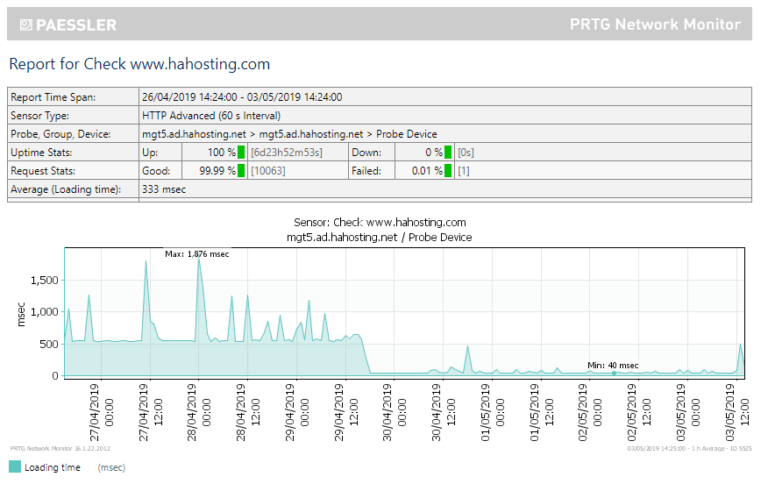The image size is (768, 484).
Task: Click the 'Request Stats:' label
Action: click(43, 171)
